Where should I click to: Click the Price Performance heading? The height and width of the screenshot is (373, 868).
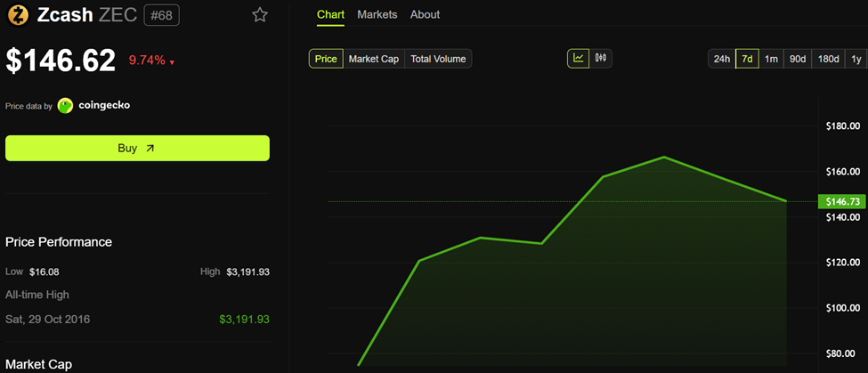point(59,242)
